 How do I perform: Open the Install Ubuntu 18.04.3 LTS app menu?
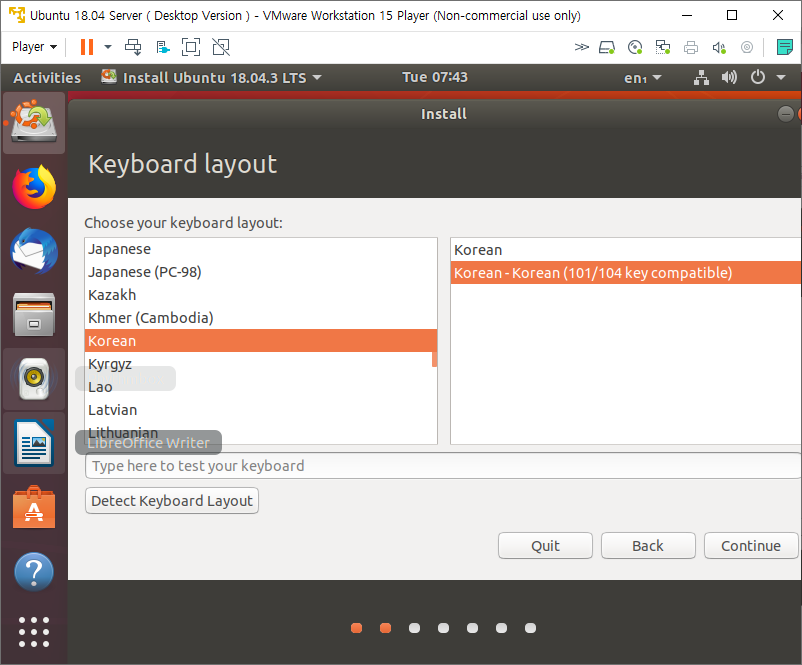pyautogui.click(x=212, y=78)
